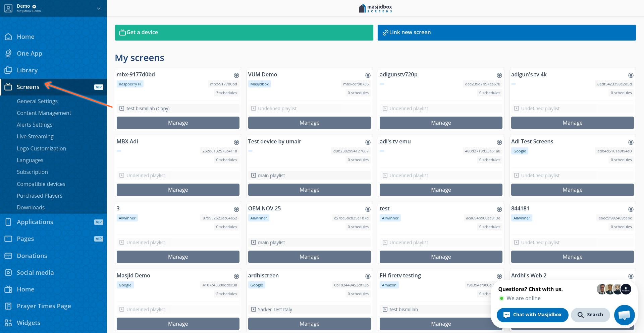Toggle the identify indicator on OEM NOV 25

click(x=368, y=209)
